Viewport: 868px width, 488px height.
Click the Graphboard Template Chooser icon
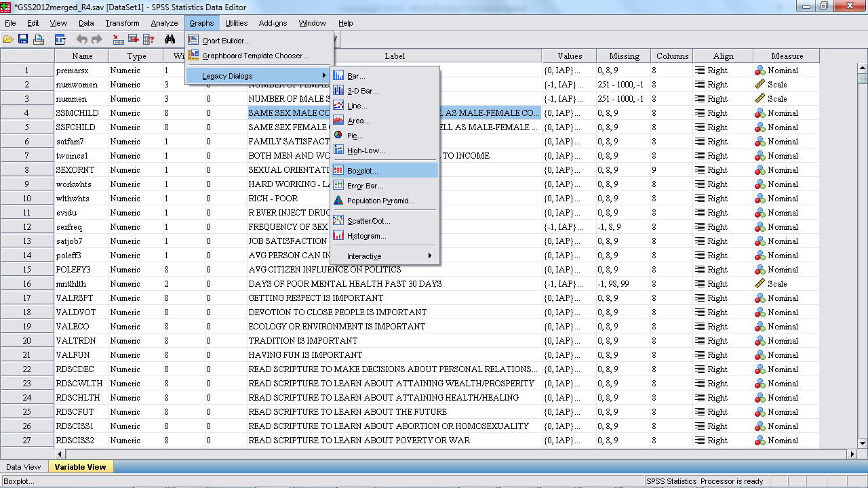194,55
